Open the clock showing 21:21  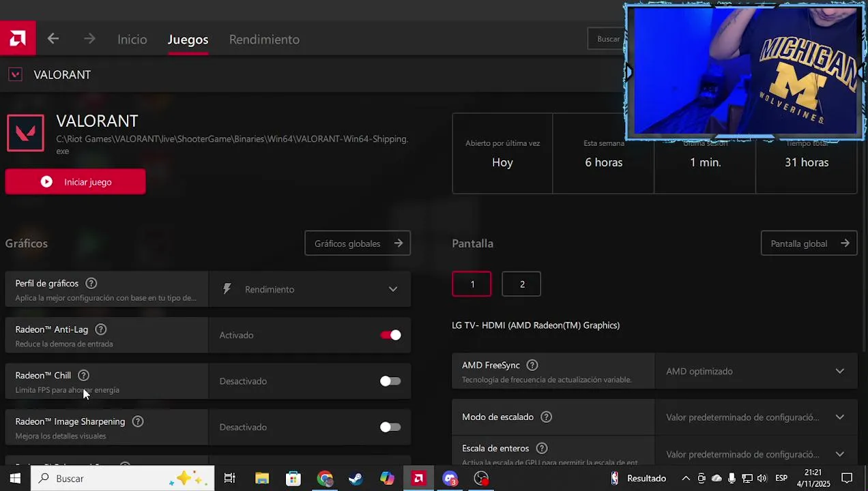[813, 478]
